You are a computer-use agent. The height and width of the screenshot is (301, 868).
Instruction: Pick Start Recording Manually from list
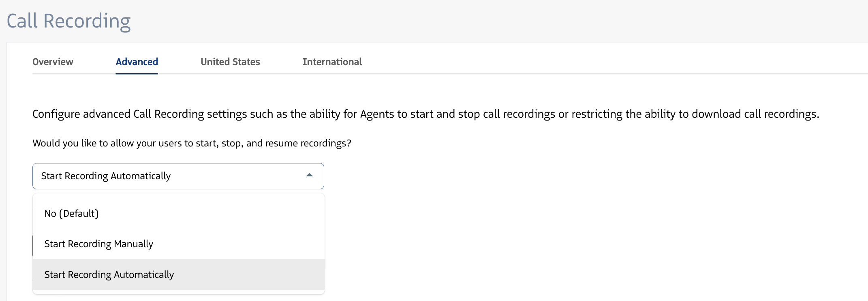tap(98, 244)
